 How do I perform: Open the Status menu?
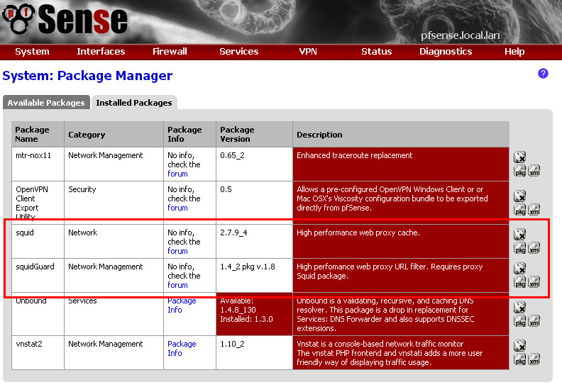pos(376,52)
